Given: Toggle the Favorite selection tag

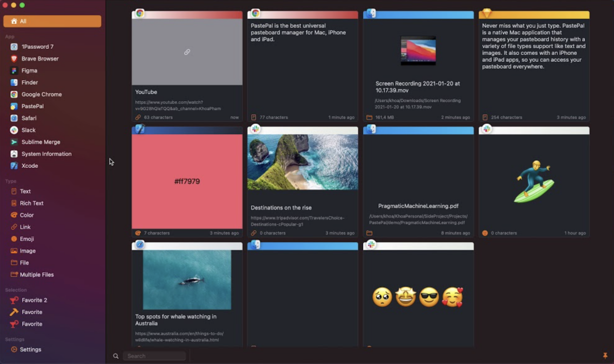Looking at the screenshot, I should click(32, 312).
